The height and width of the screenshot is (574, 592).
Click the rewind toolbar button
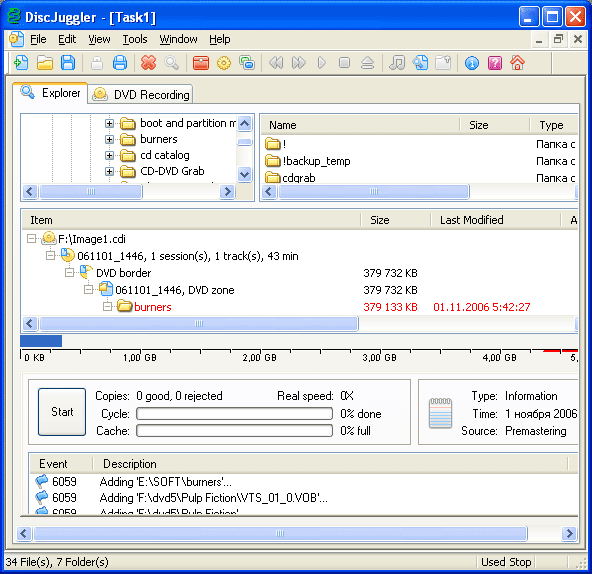pos(276,63)
